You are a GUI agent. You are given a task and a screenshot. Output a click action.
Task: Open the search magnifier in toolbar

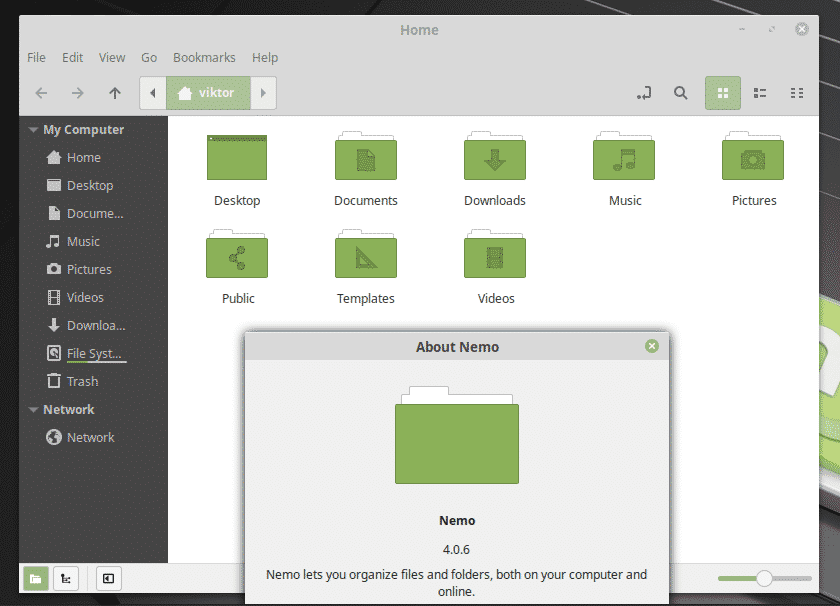(680, 93)
